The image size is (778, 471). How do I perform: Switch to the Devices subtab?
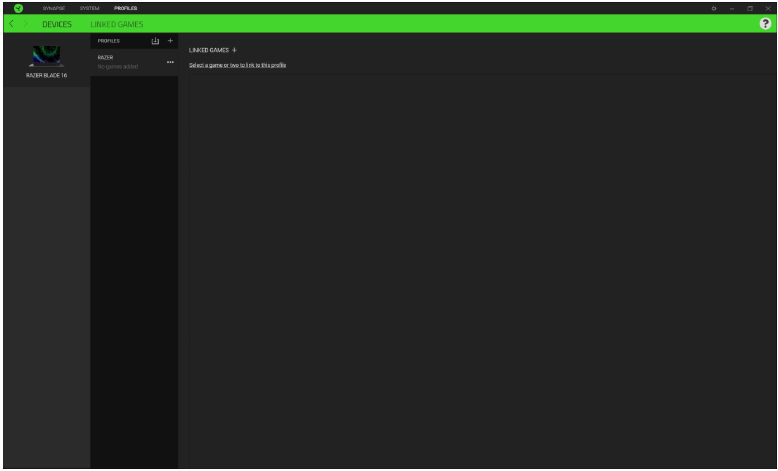tap(57, 24)
